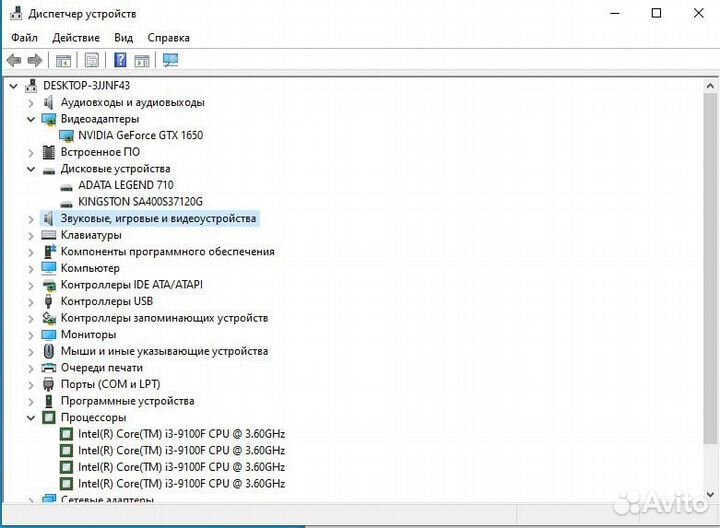Collapse the Видеоадаптеры category
The width and height of the screenshot is (720, 528).
point(31,119)
